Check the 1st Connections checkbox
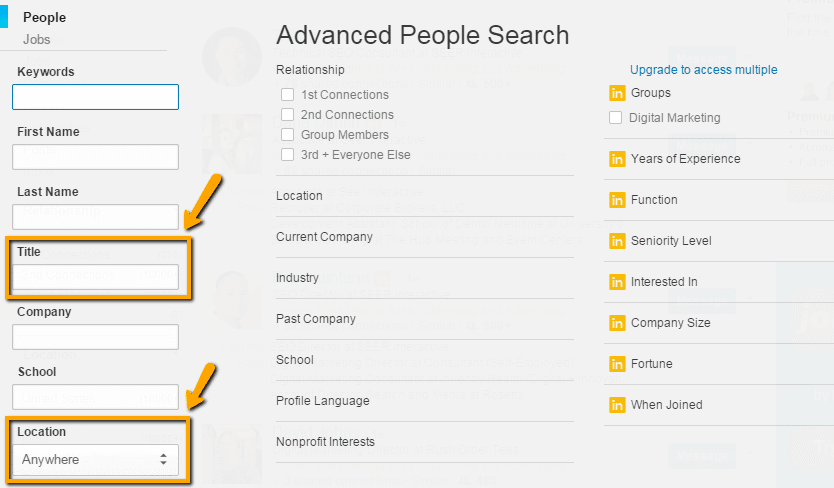This screenshot has width=834, height=488. point(288,95)
